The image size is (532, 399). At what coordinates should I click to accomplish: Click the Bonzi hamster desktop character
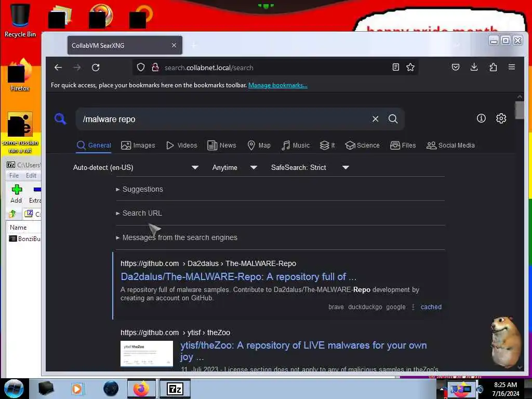506,342
